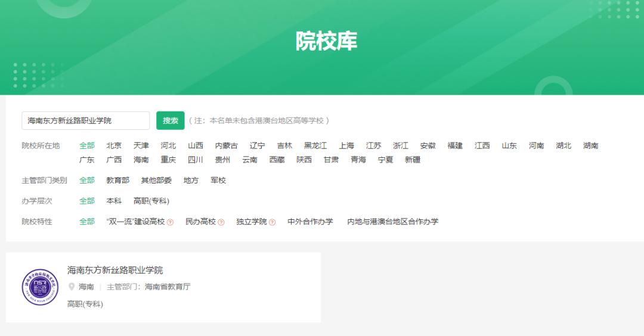Click the 搜索 search button
The height and width of the screenshot is (336, 644).
click(170, 120)
